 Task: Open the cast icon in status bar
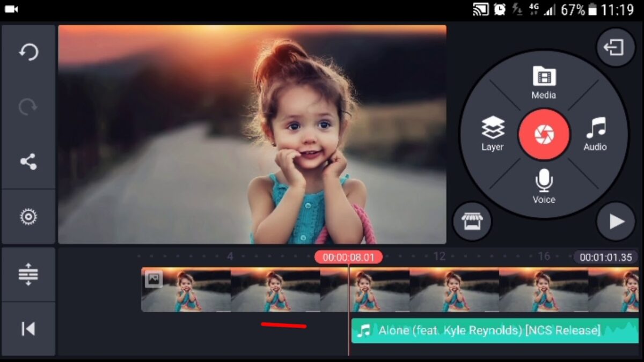coord(481,10)
